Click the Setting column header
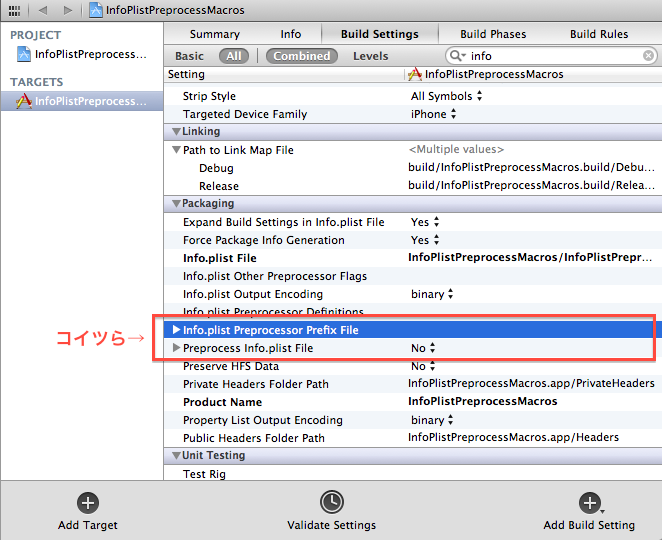This screenshot has height=540, width=662. tap(285, 74)
